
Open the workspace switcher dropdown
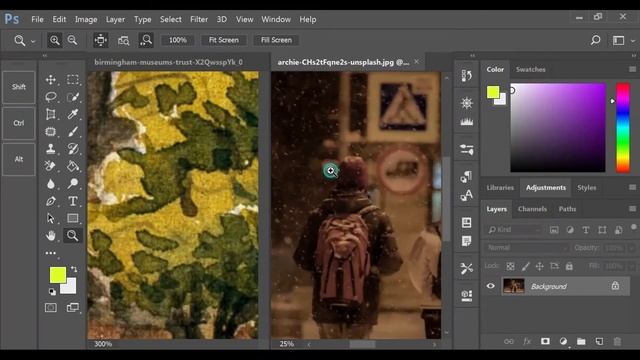[633, 41]
